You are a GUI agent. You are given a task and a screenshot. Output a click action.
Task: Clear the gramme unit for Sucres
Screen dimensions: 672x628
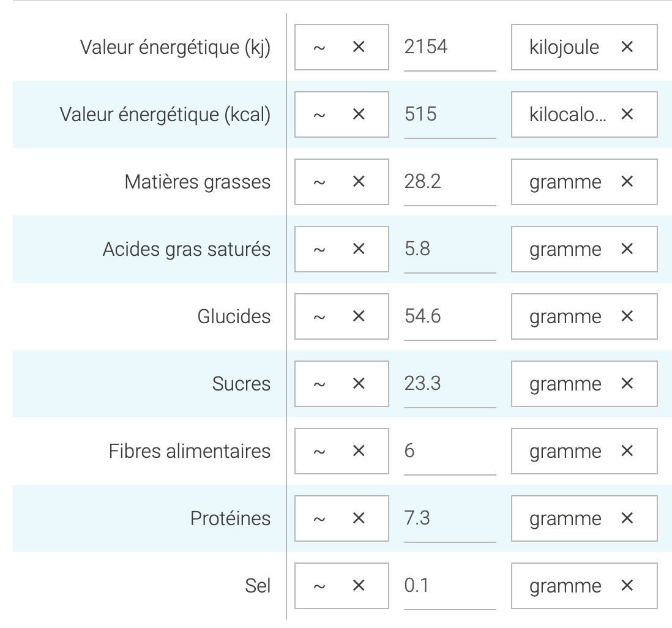click(627, 384)
